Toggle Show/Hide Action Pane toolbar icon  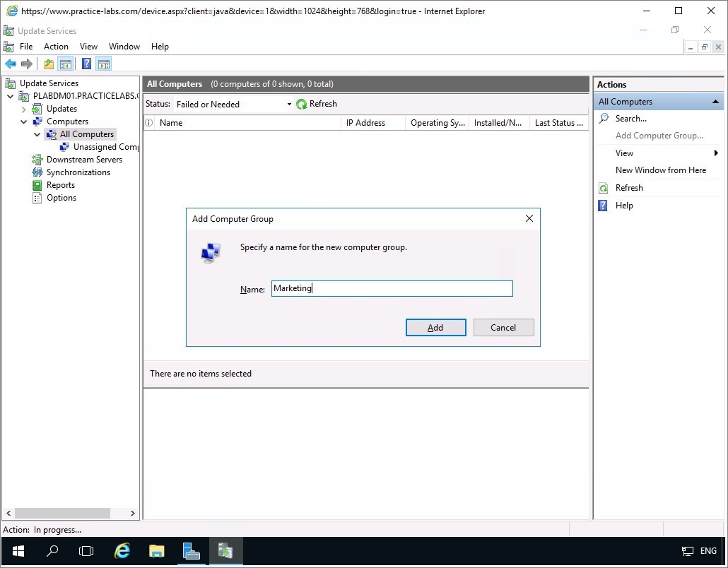coord(104,64)
